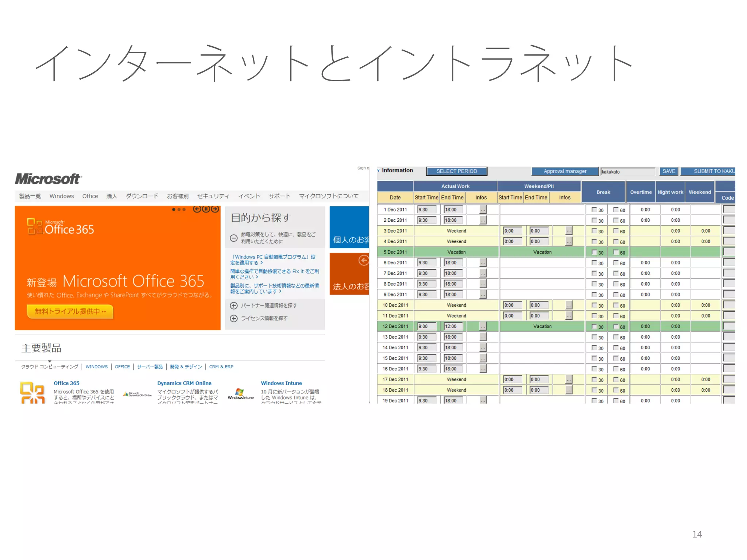Tick the 30-minute break box for 13 Dec 2011
Viewport: 747px width, 560px height.
(594, 337)
